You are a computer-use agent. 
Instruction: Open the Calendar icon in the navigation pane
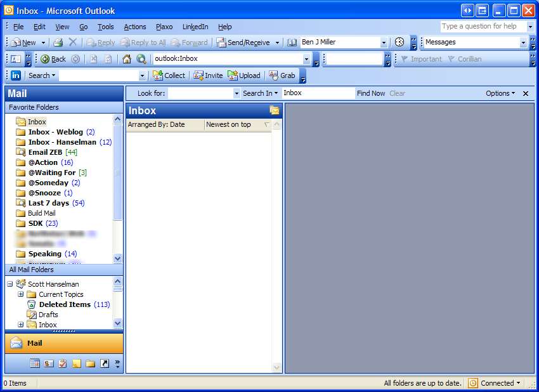tap(35, 363)
